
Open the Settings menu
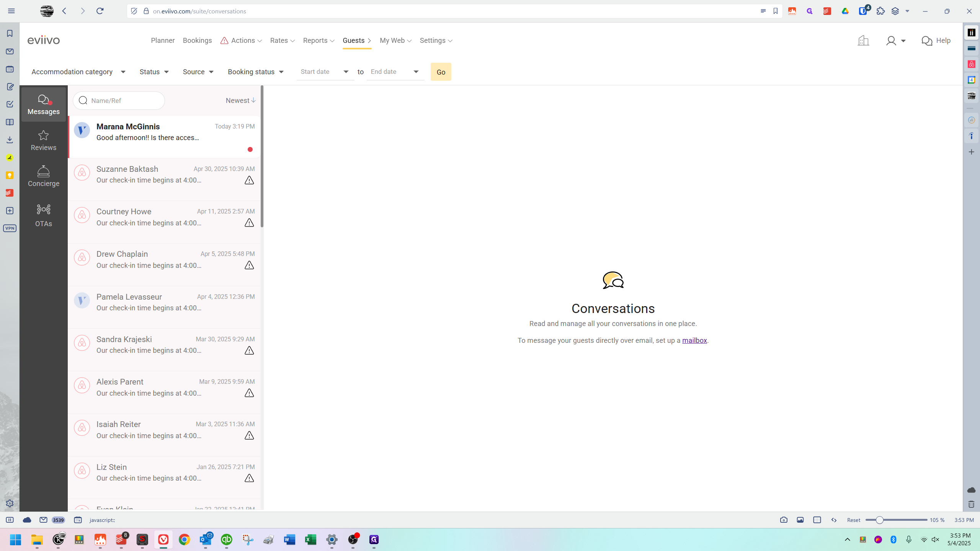tap(436, 41)
